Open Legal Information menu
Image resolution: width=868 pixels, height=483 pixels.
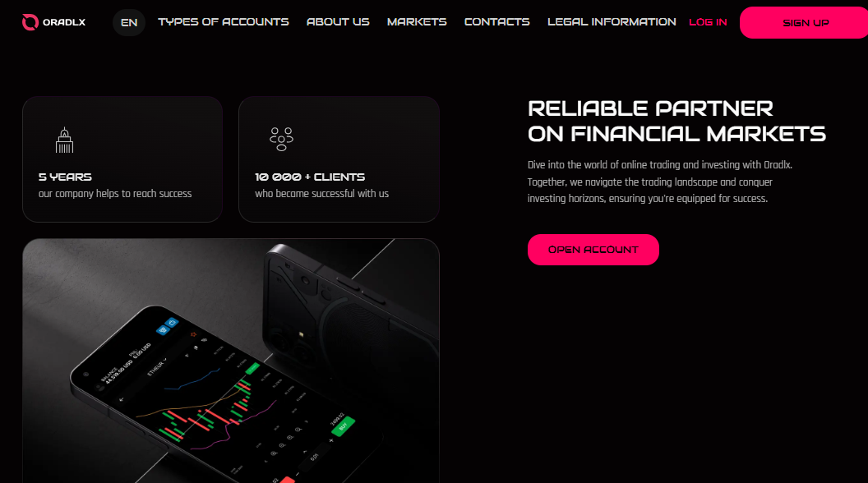click(612, 22)
